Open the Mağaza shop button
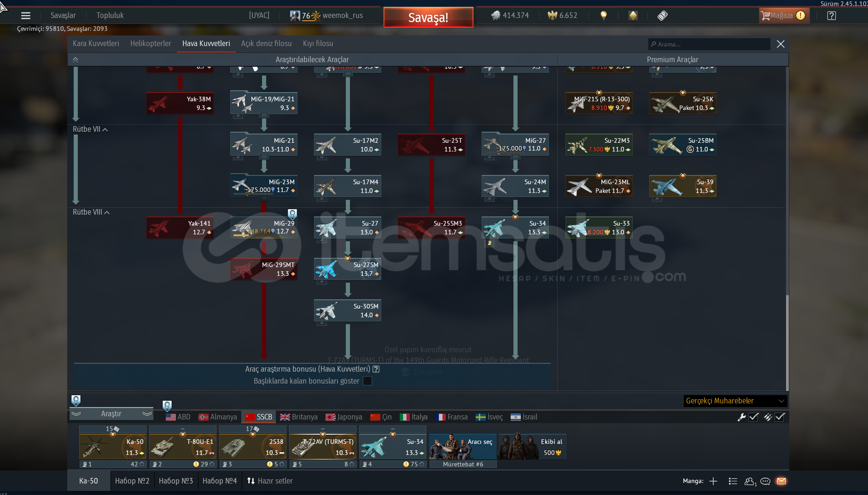Viewport: 868px width, 495px height. click(784, 15)
